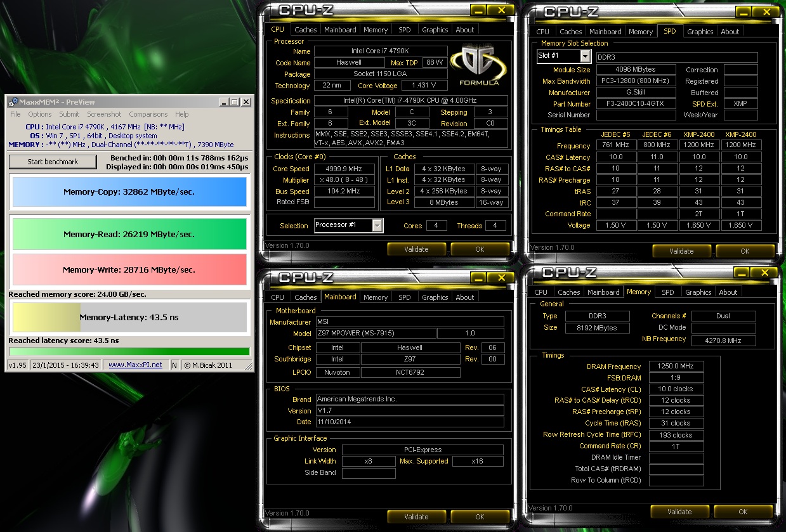The image size is (786, 532).
Task: Open MaxxMEM Comparisons menu
Action: 148,114
